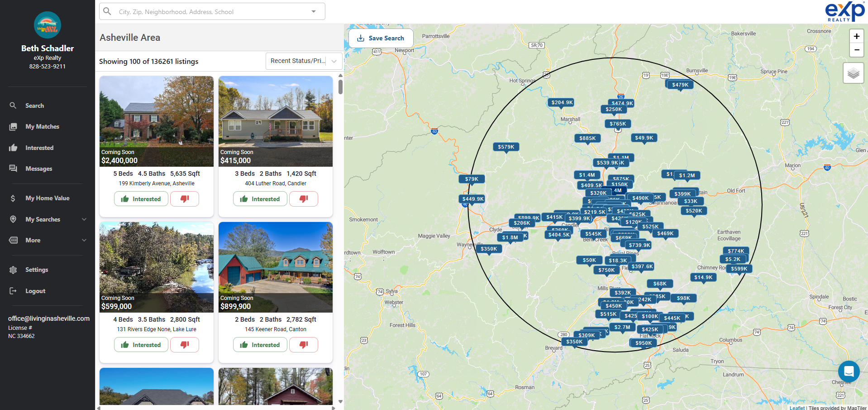Open the $899,900 Canton listing photo
This screenshot has width=868, height=410.
pyautogui.click(x=276, y=267)
